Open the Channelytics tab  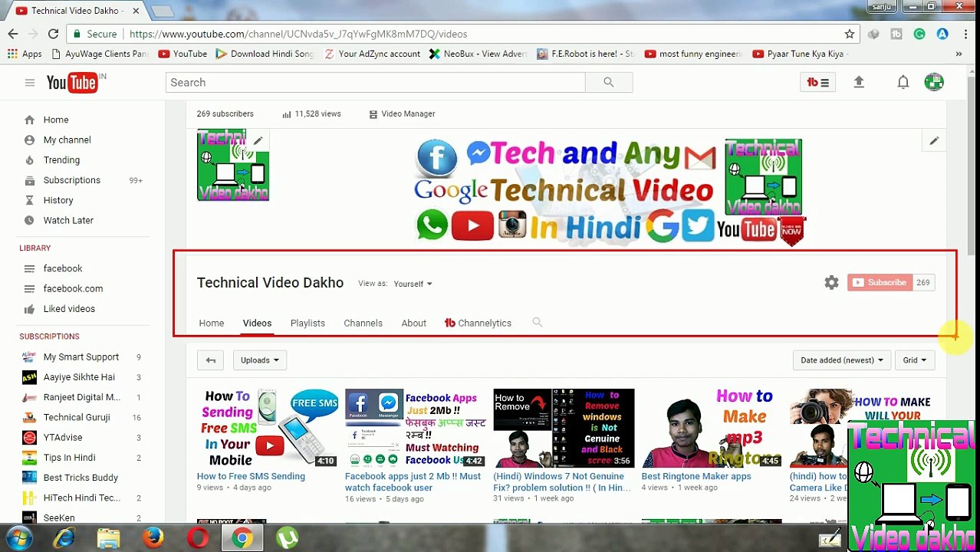coord(478,324)
